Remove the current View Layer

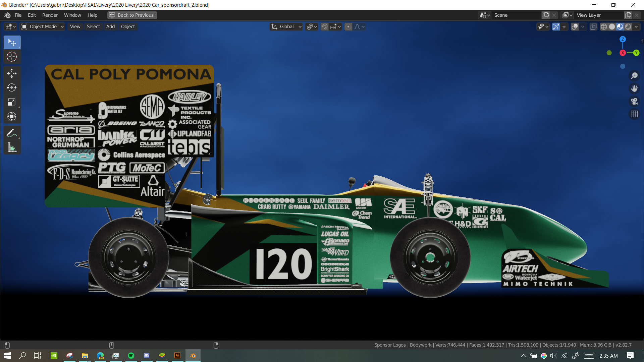click(637, 15)
